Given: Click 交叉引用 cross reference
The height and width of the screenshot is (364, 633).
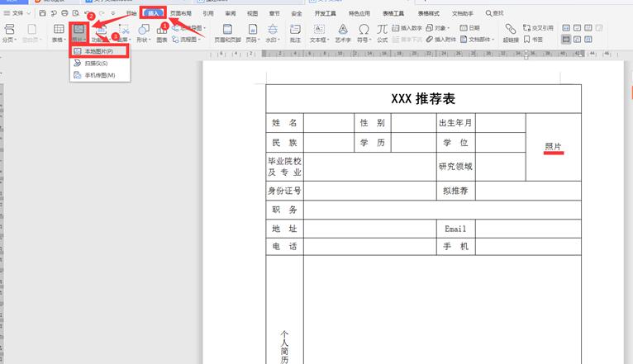Looking at the screenshot, I should [x=538, y=28].
